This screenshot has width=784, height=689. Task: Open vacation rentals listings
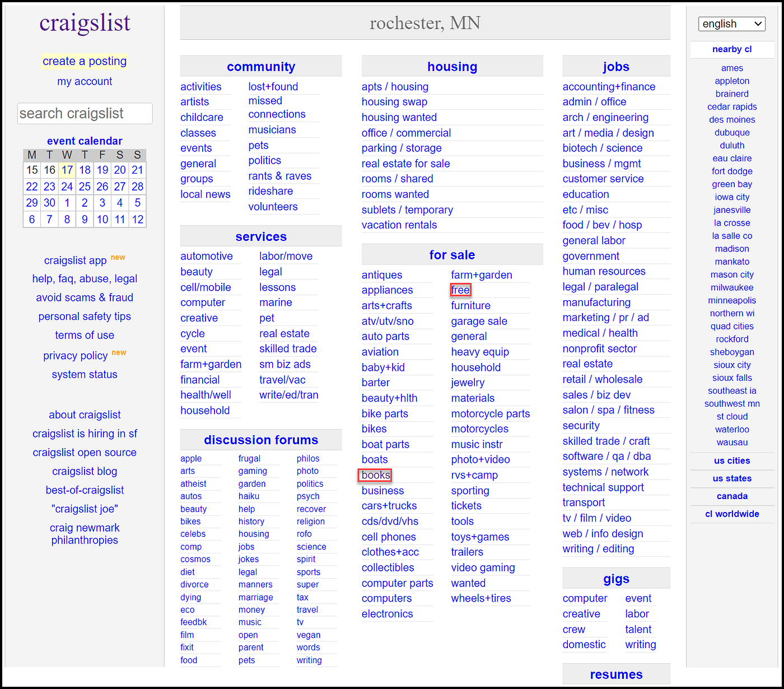coord(399,225)
